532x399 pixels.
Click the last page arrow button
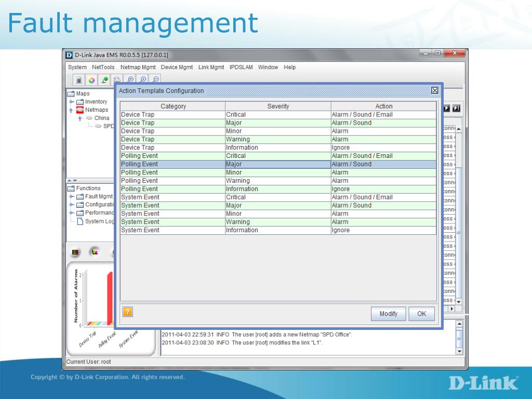(x=456, y=108)
